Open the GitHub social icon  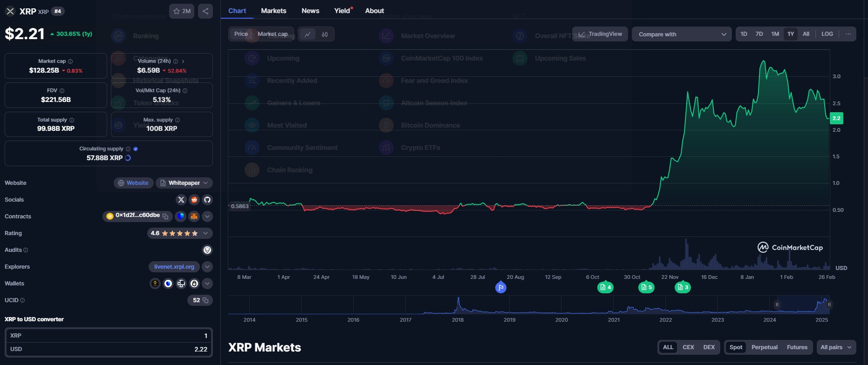coord(207,200)
